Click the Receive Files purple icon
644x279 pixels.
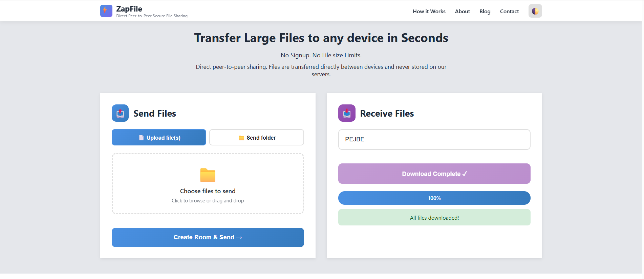(x=347, y=113)
